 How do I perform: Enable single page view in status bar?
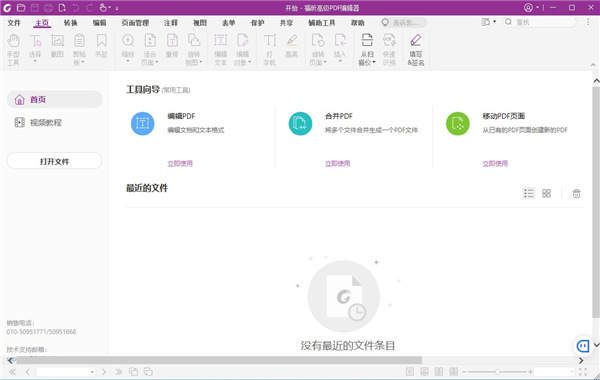tap(410, 372)
